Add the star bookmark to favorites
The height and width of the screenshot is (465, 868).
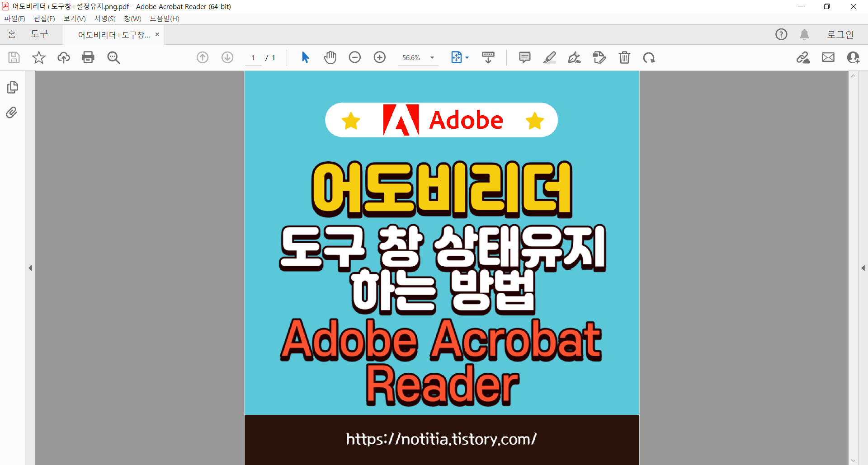[x=39, y=57]
